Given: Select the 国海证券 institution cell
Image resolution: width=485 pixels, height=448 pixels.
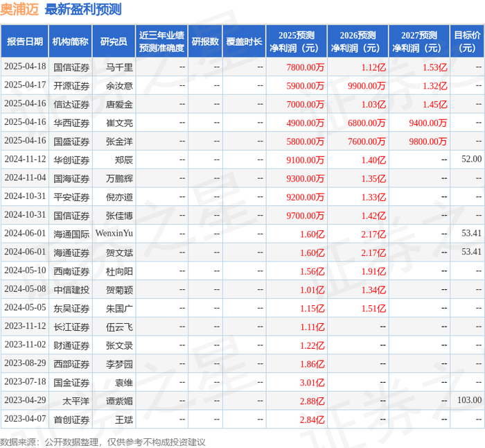Looking at the screenshot, I should 71,179.
